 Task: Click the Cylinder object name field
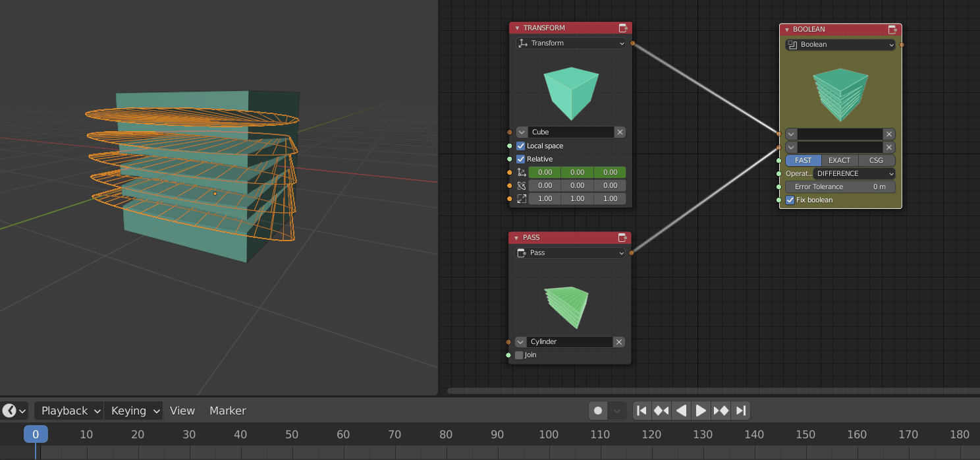click(570, 341)
